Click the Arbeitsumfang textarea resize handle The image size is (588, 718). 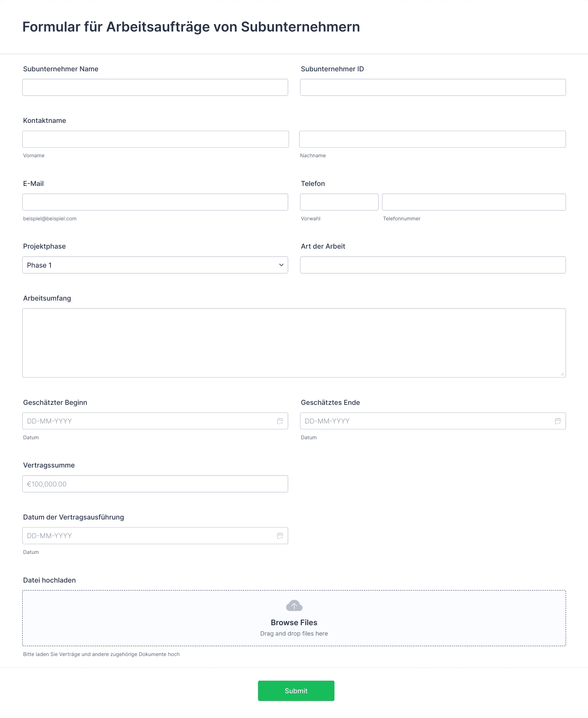pos(562,374)
